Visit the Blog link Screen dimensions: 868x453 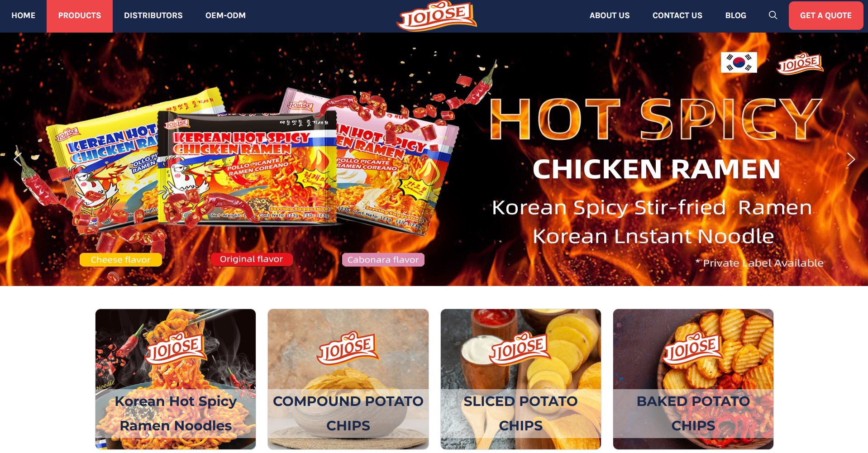point(735,16)
